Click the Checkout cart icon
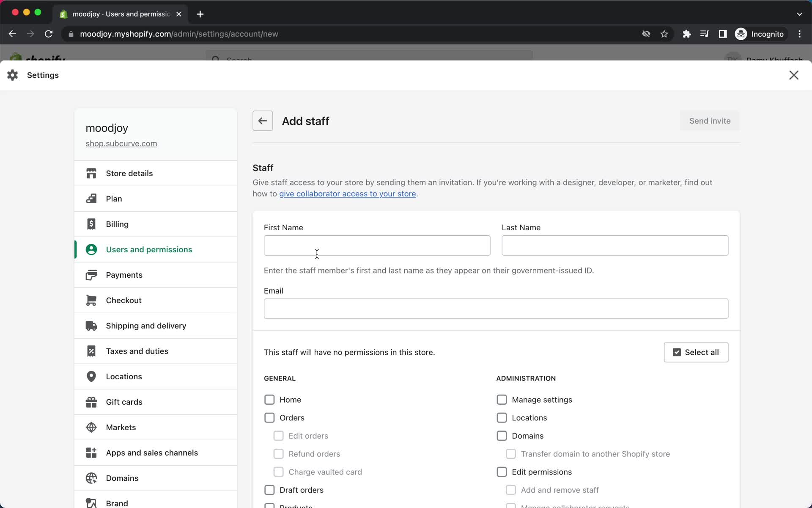This screenshot has height=508, width=812. (91, 300)
